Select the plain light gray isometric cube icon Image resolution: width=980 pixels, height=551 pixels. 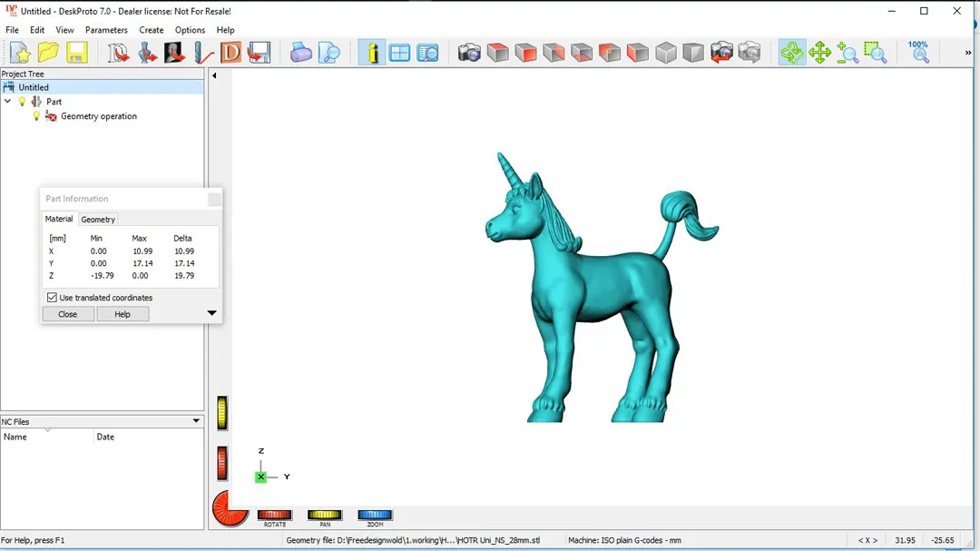click(666, 53)
